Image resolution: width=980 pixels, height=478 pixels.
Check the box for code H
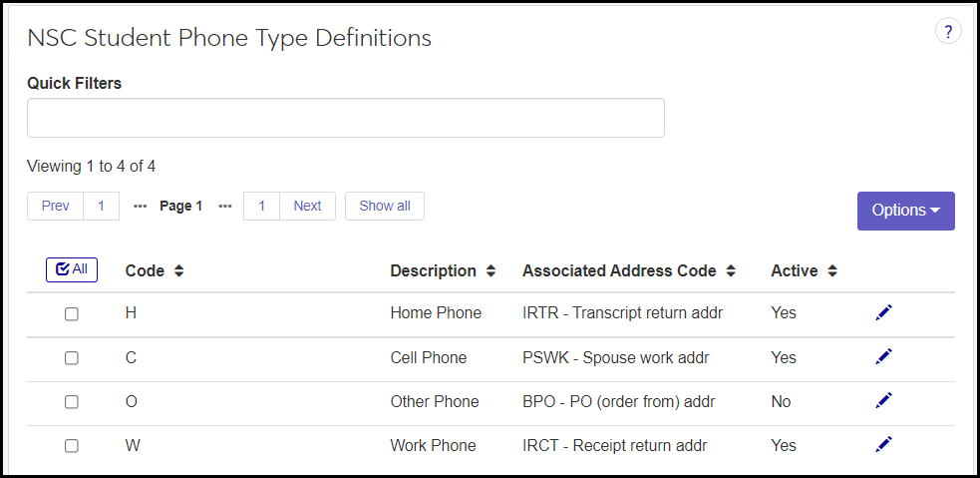click(72, 313)
